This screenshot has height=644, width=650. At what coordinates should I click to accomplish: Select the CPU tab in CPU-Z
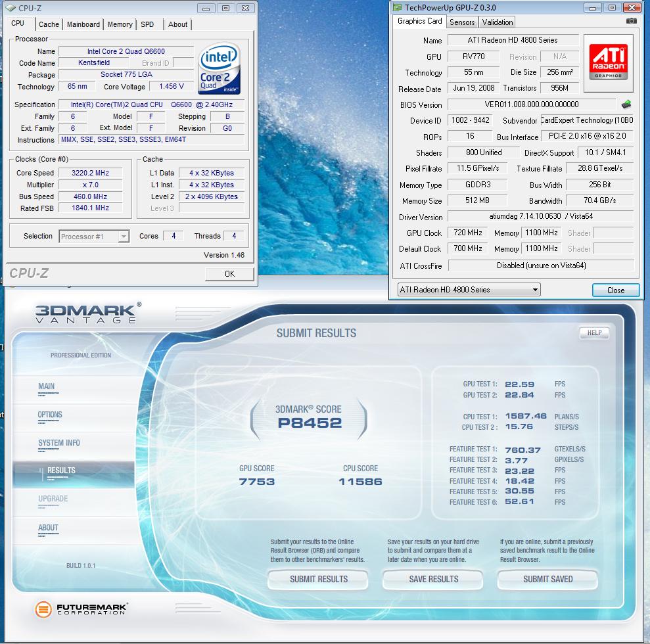click(x=18, y=23)
